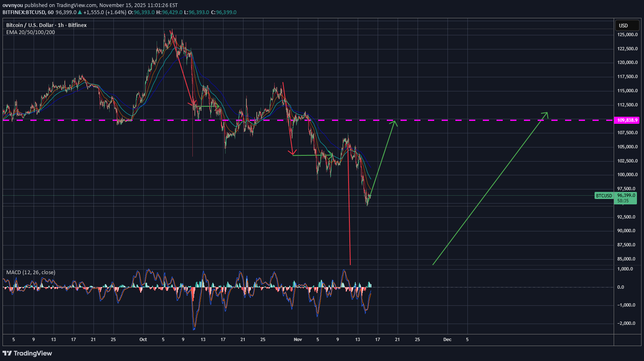The width and height of the screenshot is (644, 361).
Task: Click the 125,000.0 price scale label
Action: [x=627, y=34]
